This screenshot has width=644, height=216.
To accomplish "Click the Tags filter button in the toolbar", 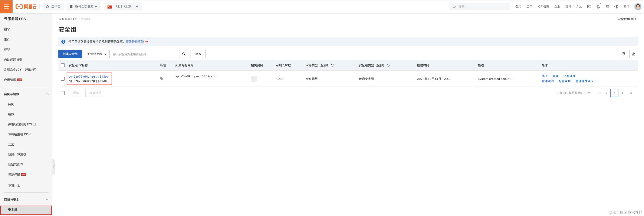I will (198, 54).
